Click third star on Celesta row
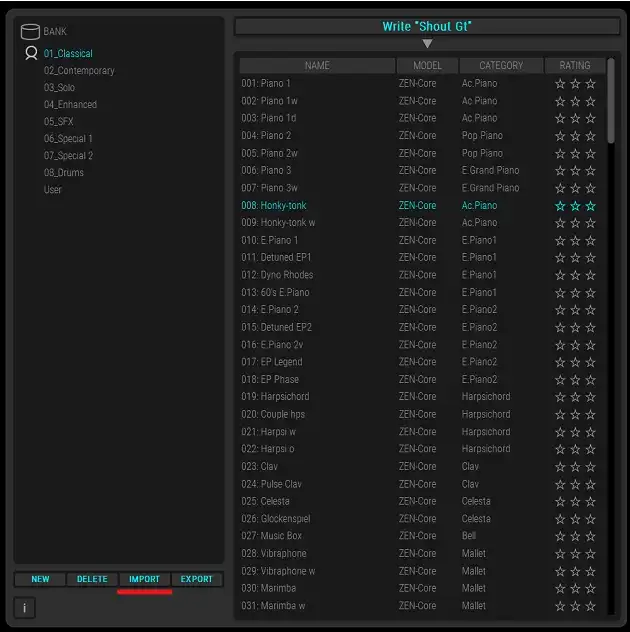 (x=590, y=502)
